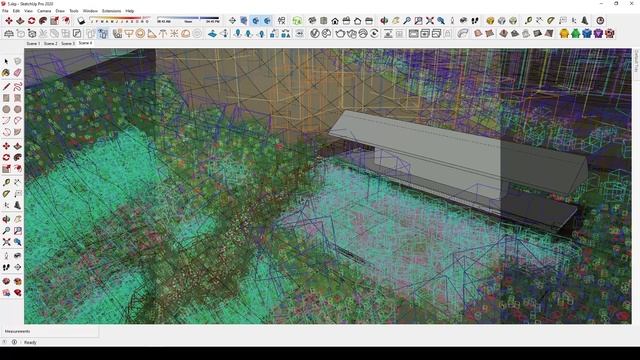640x360 pixels.
Task: Click the blue shirt icon
Action: click(x=587, y=34)
